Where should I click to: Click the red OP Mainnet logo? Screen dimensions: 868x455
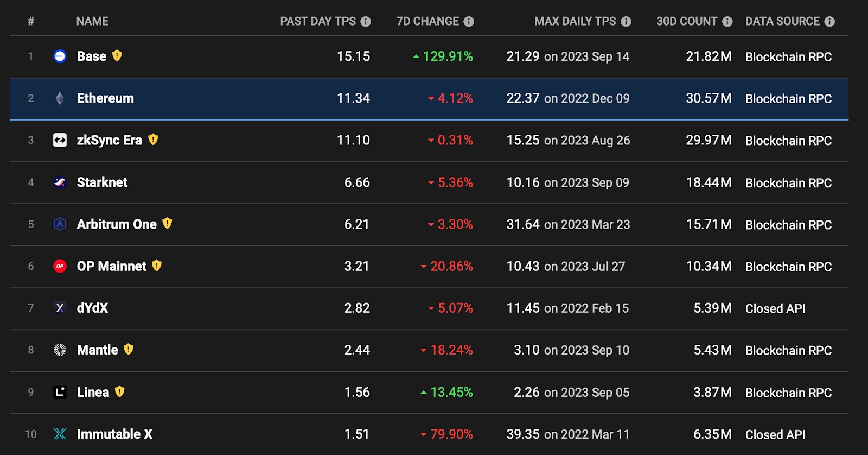[60, 266]
